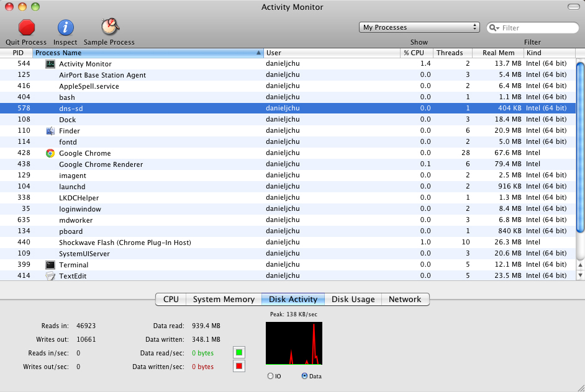Sort by the User column header

[332, 53]
